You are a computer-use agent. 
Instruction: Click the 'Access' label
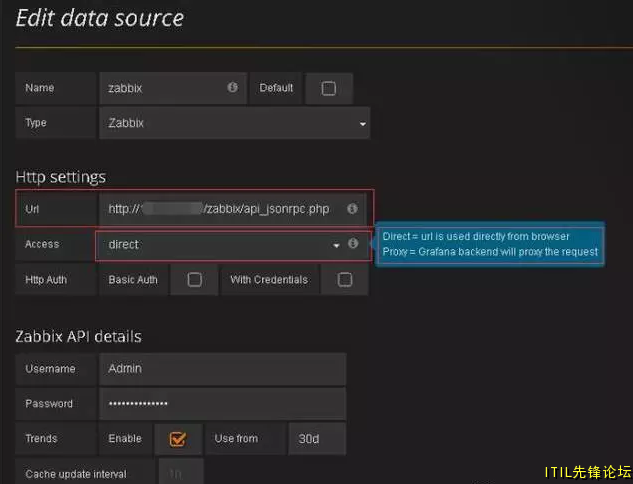click(x=42, y=244)
